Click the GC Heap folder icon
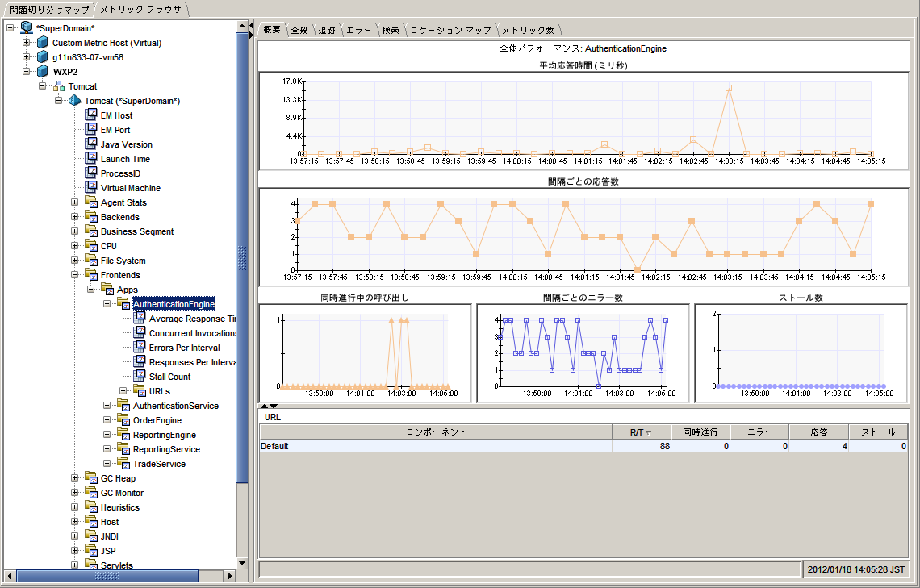 coord(91,478)
